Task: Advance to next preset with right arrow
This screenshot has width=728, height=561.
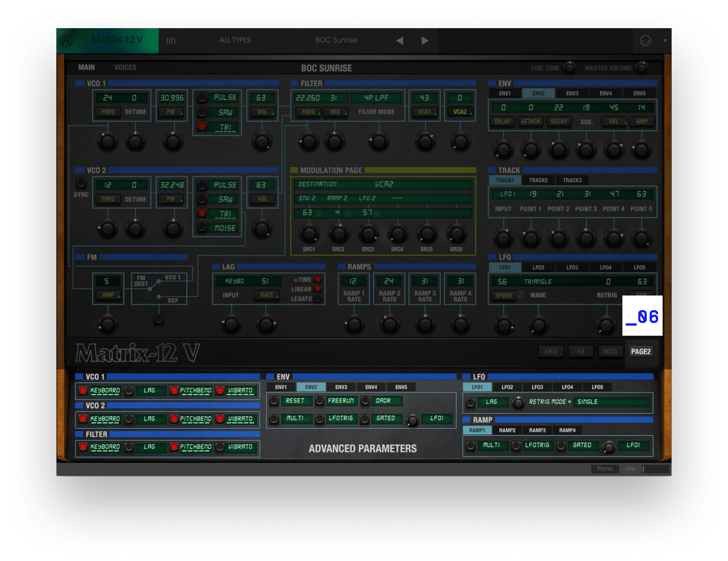Action: coord(425,41)
